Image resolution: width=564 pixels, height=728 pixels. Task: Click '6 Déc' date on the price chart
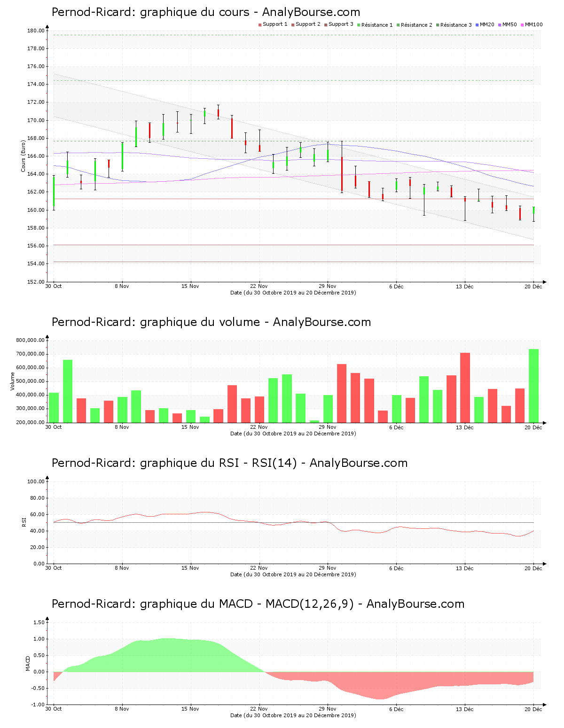396,286
